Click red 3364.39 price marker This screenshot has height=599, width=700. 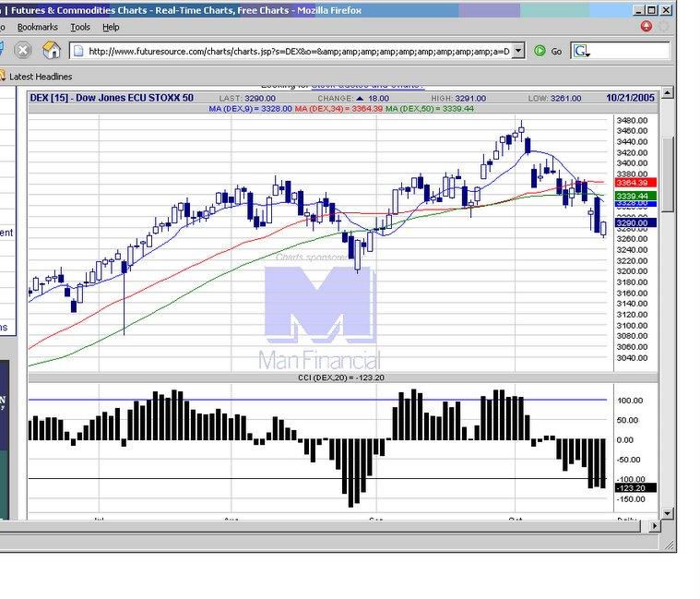click(635, 182)
